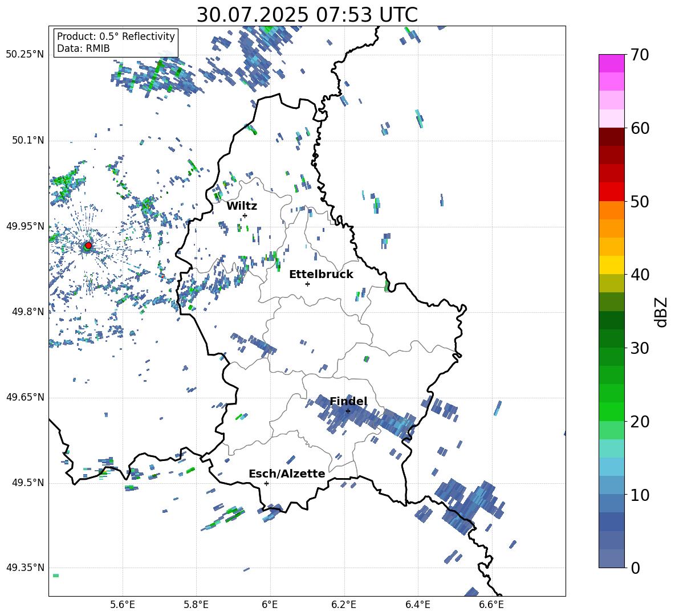Click the Wiltz station cross marker

[245, 215]
